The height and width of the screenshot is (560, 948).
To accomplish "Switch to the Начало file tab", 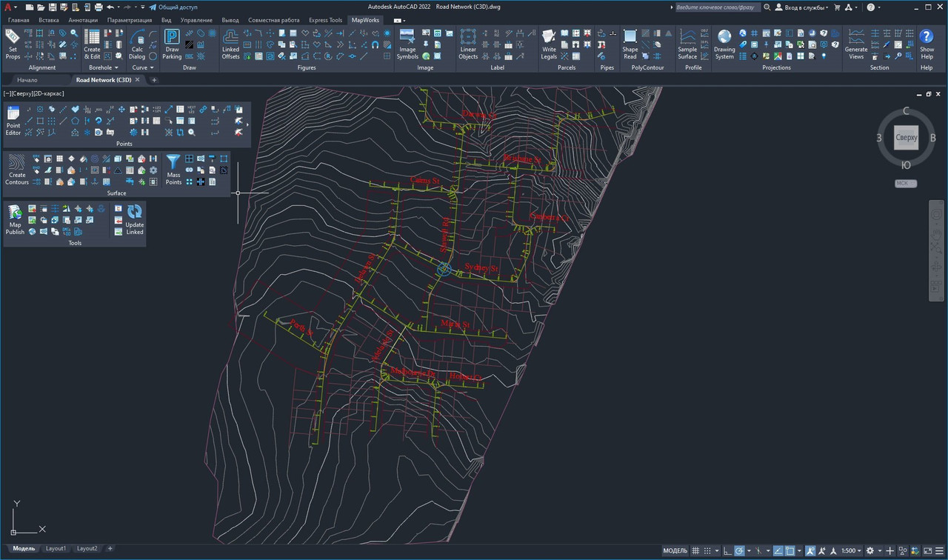I will 27,80.
